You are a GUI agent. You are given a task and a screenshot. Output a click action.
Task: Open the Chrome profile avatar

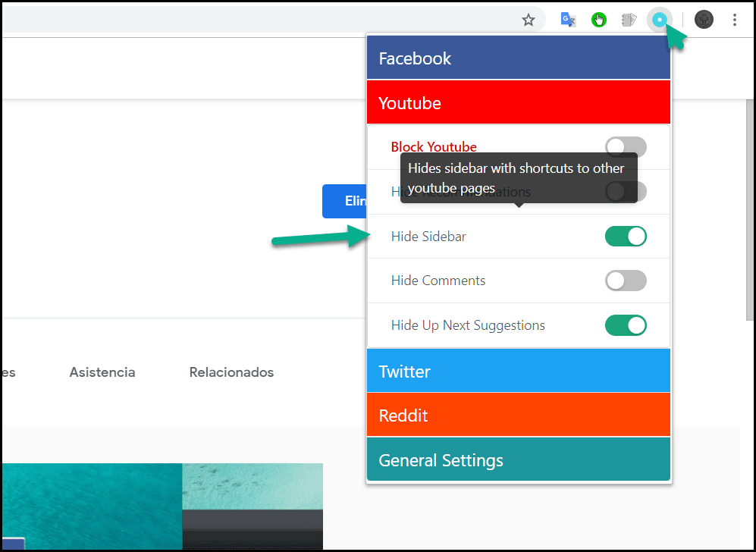pyautogui.click(x=704, y=20)
